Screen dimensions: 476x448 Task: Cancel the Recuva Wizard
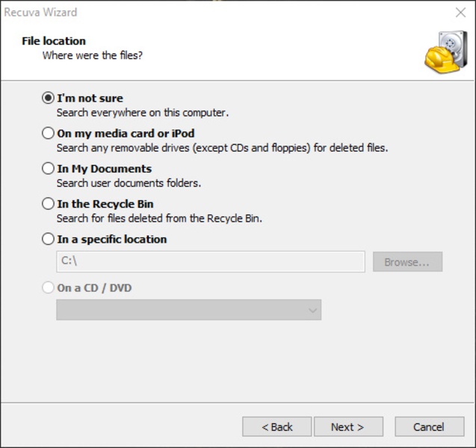[429, 427]
